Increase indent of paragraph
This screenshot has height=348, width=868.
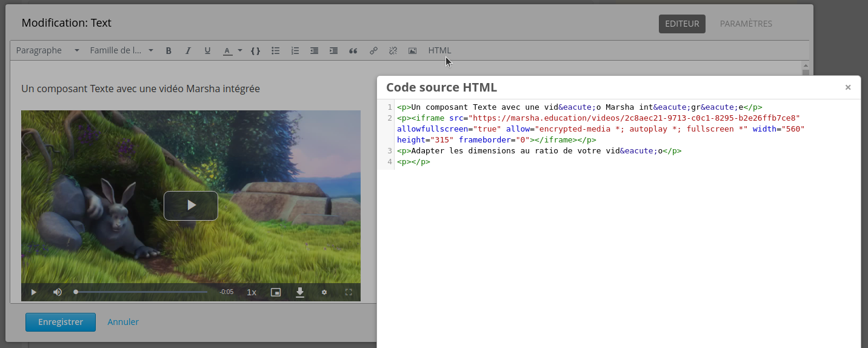tap(333, 51)
